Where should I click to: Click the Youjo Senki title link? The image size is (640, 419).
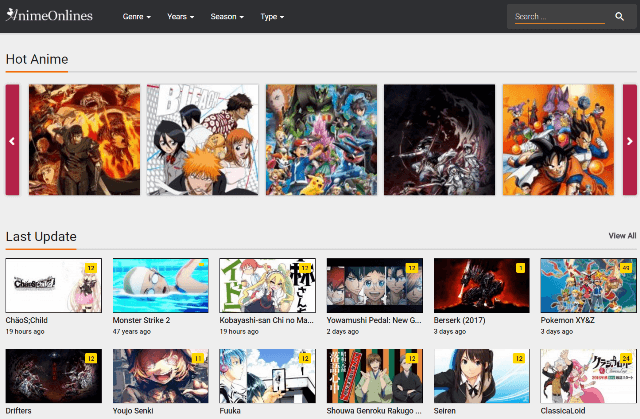[x=133, y=411]
